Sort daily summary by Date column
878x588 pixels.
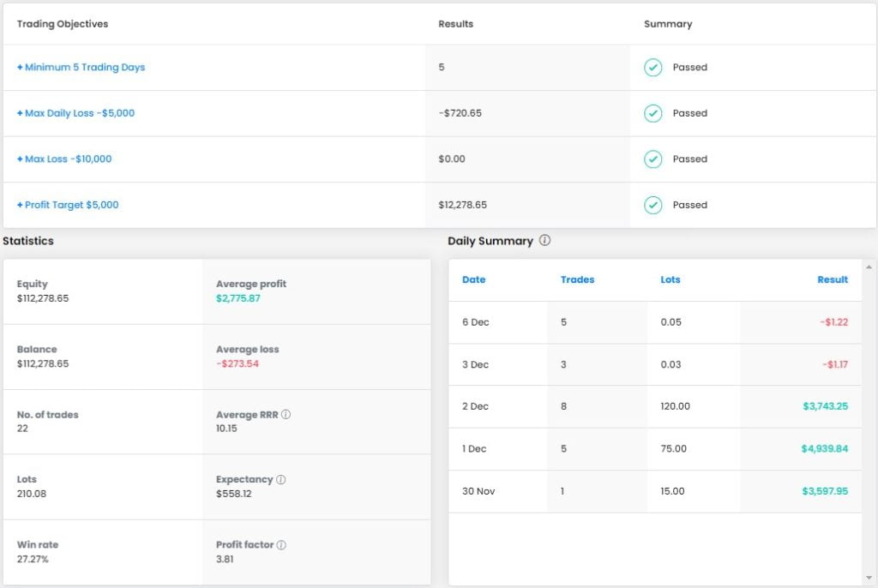[x=473, y=279]
